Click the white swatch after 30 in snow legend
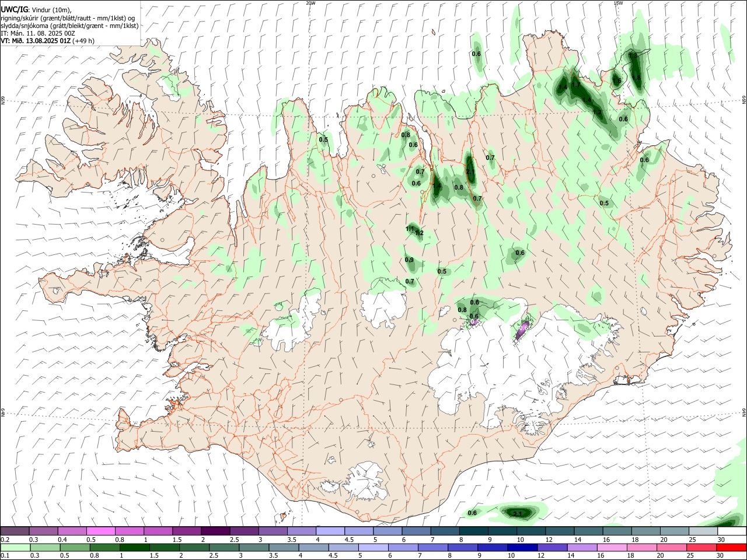Viewport: 747px width, 560px height. click(x=732, y=531)
